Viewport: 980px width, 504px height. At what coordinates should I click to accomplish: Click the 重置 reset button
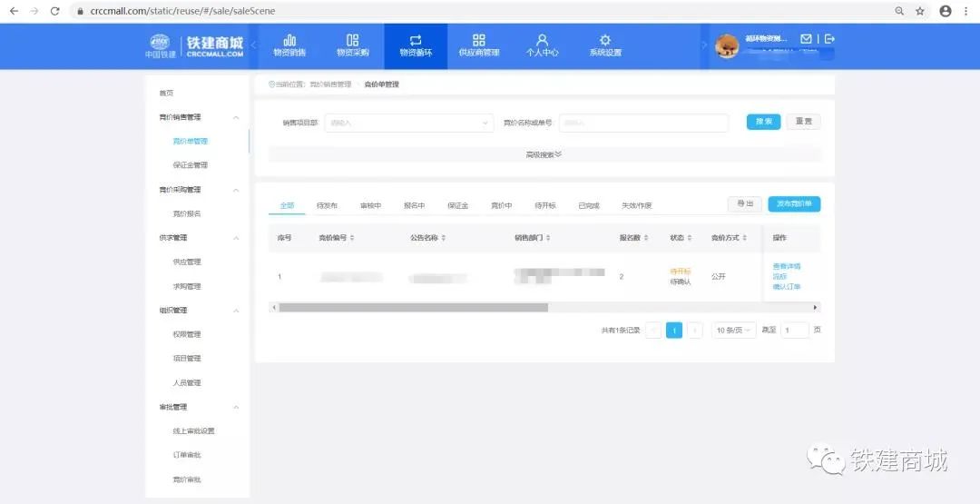click(803, 122)
